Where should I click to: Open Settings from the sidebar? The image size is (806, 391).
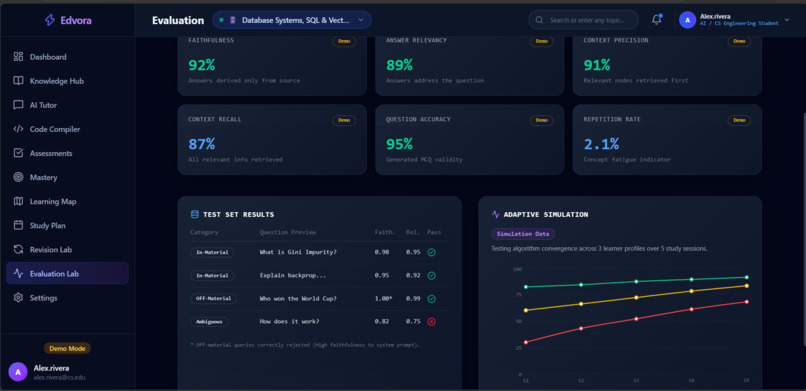click(x=67, y=297)
